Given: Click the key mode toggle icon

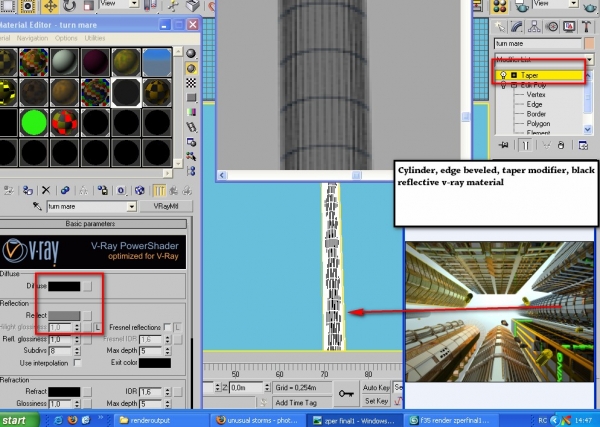Looking at the screenshot, I should pyautogui.click(x=346, y=394).
